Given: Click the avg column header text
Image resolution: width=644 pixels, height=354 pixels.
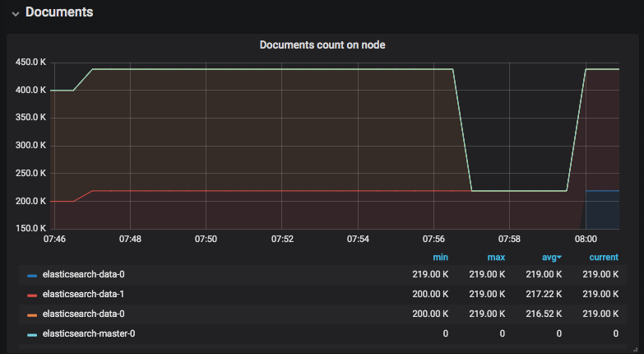Looking at the screenshot, I should point(549,258).
